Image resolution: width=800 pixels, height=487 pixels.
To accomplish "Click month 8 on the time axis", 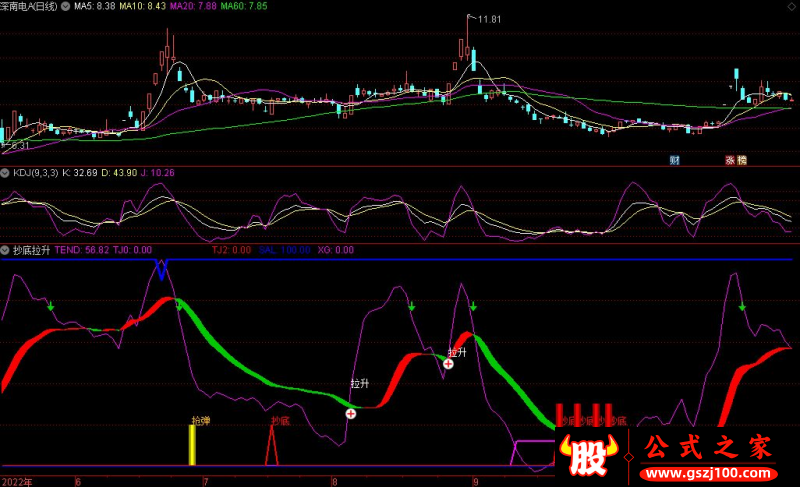I will [335, 482].
